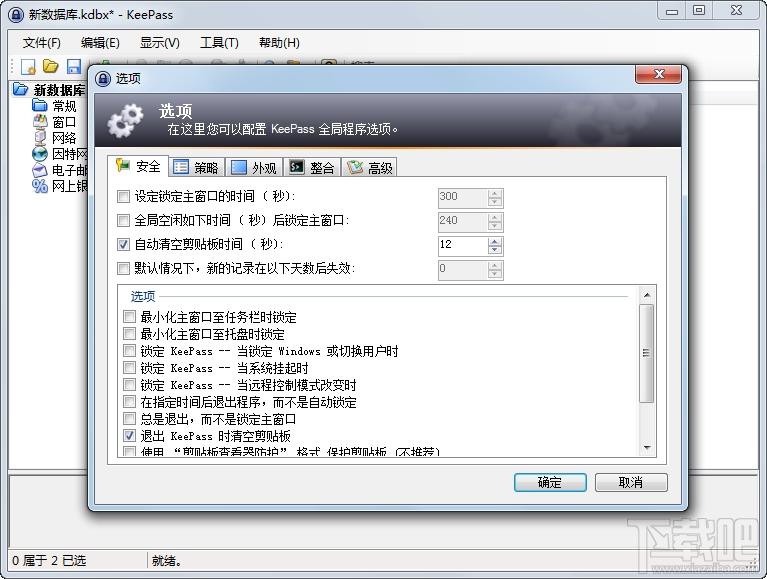Click the idle time field showing 240
767x579 pixels.
coord(463,221)
